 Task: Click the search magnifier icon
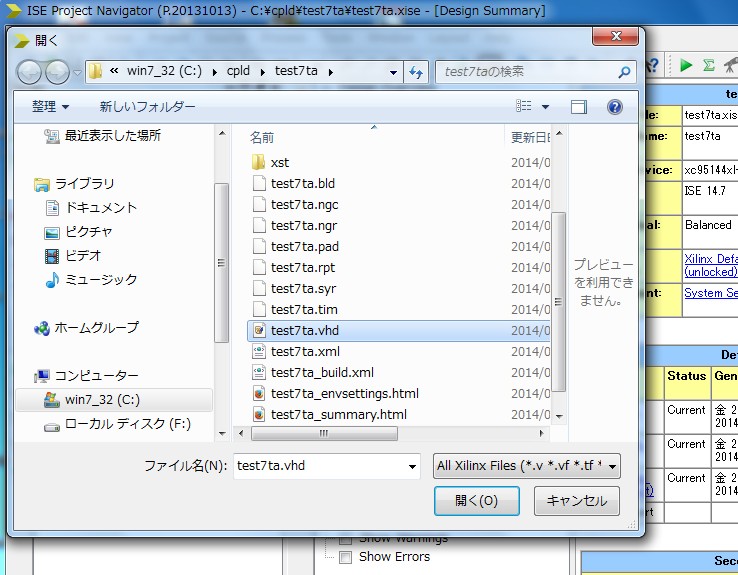tap(624, 72)
